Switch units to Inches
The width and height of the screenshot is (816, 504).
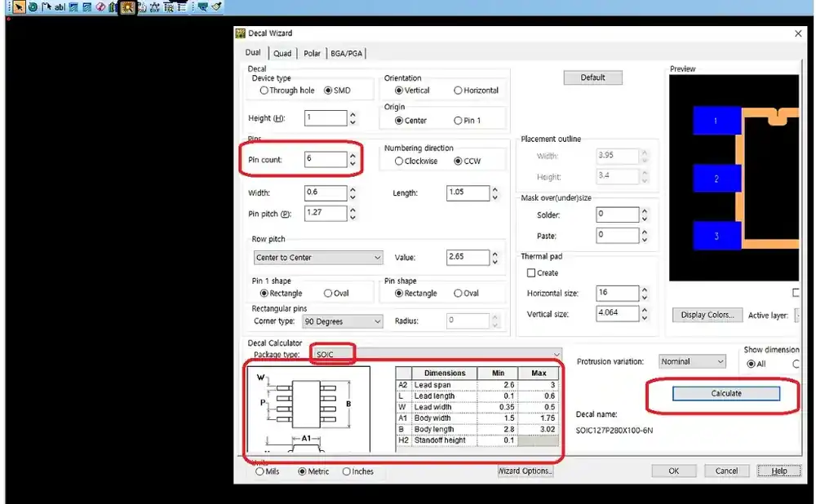click(347, 471)
